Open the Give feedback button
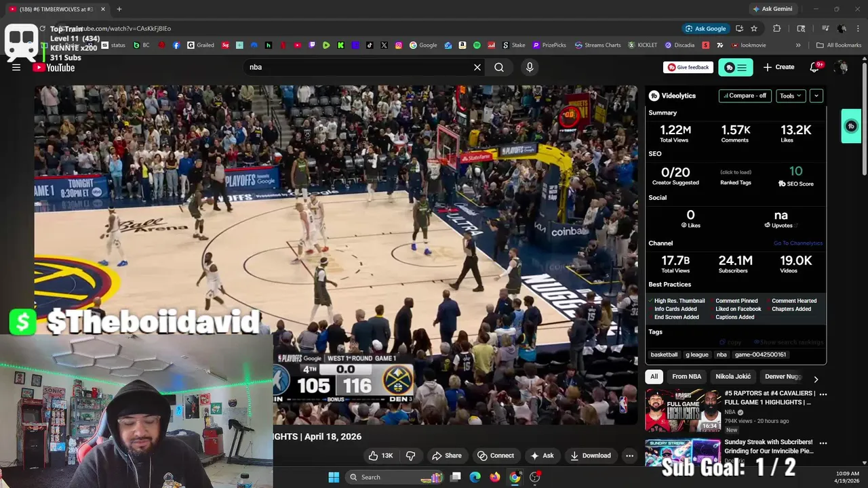Viewport: 868px width, 488px height. click(688, 67)
